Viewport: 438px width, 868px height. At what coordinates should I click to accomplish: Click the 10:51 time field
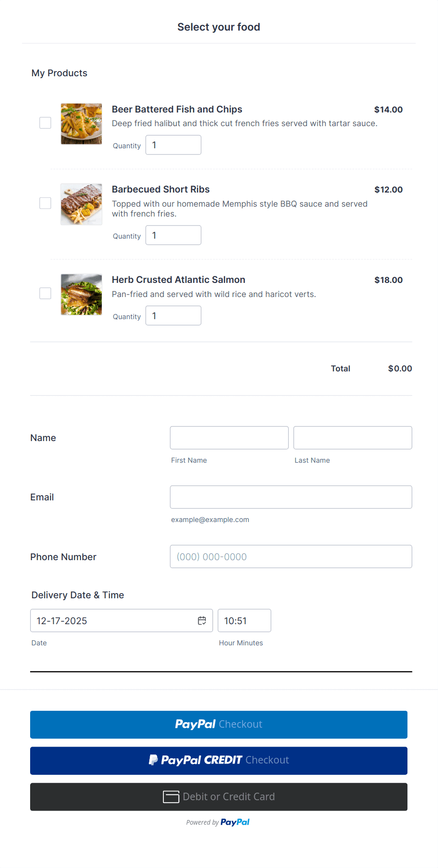tap(244, 620)
